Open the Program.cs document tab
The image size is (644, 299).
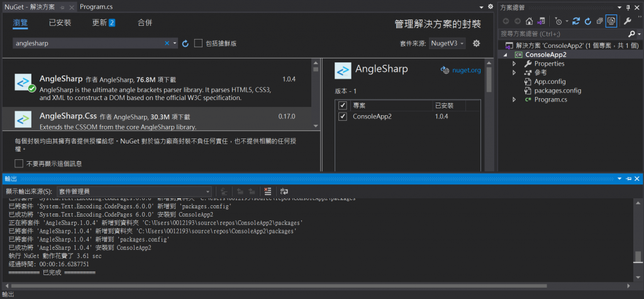[96, 6]
